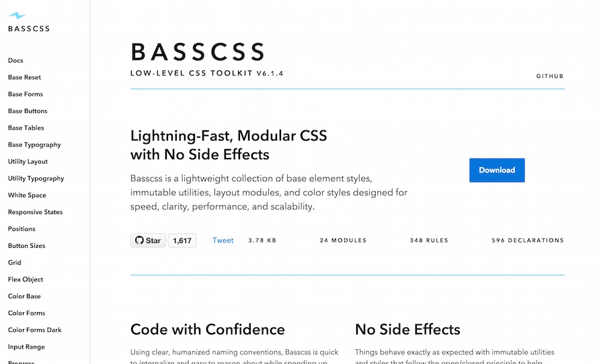
Task: Follow the GITHUB link in header
Action: click(x=550, y=76)
